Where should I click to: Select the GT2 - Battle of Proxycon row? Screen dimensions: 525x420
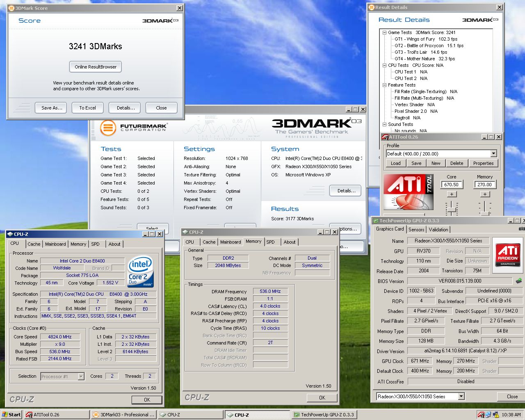[x=429, y=46]
